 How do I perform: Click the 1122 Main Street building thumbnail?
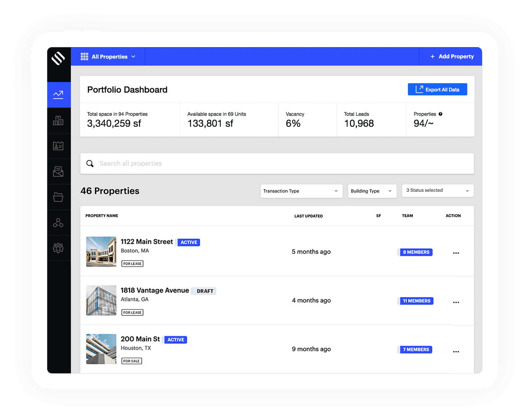[101, 252]
